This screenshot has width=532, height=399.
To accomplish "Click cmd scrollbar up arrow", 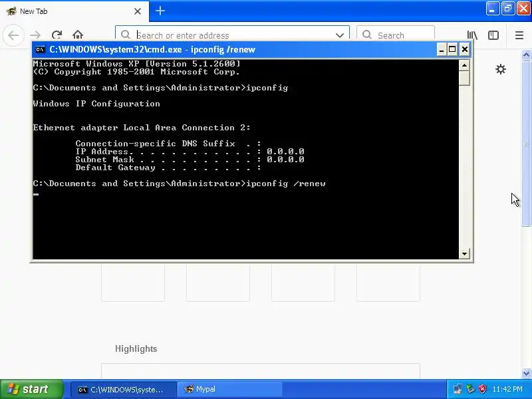I will tap(464, 65).
